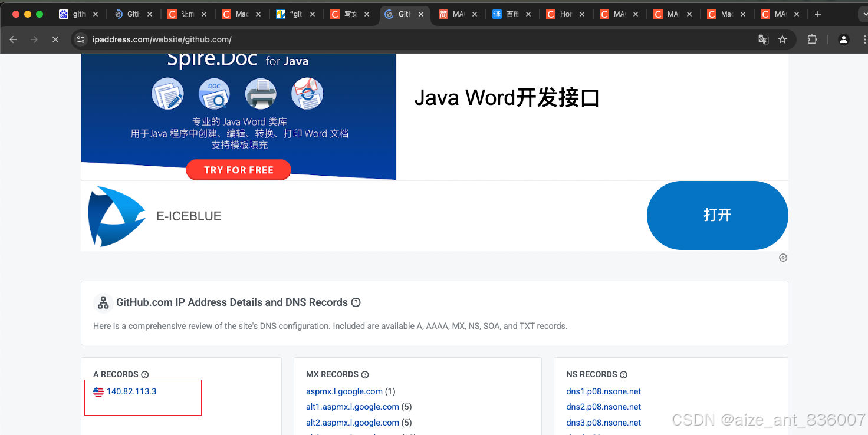Switch to the "让m" CSDN tab
Image resolution: width=868 pixels, height=435 pixels.
pos(188,14)
